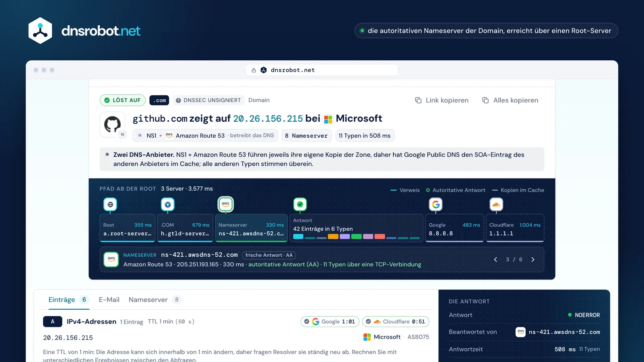Screen dimensions: 644x362
Task: Click the frische Antwort · AA tag
Action: coord(269,255)
